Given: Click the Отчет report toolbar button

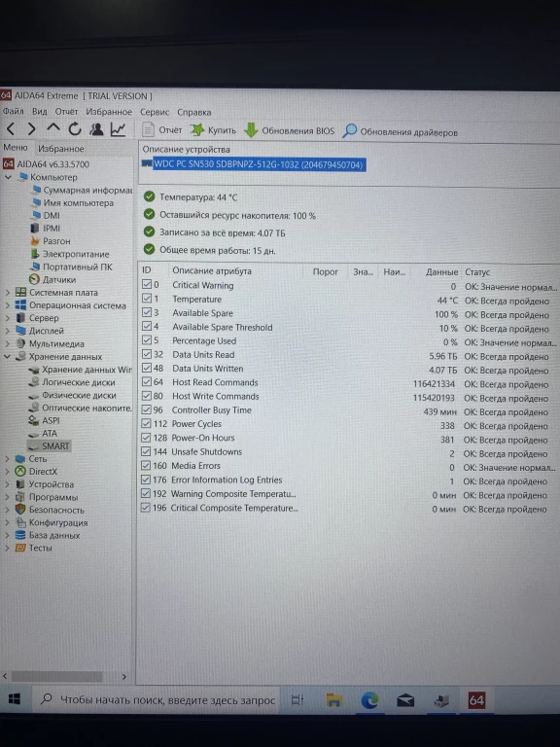Looking at the screenshot, I should pyautogui.click(x=162, y=129).
